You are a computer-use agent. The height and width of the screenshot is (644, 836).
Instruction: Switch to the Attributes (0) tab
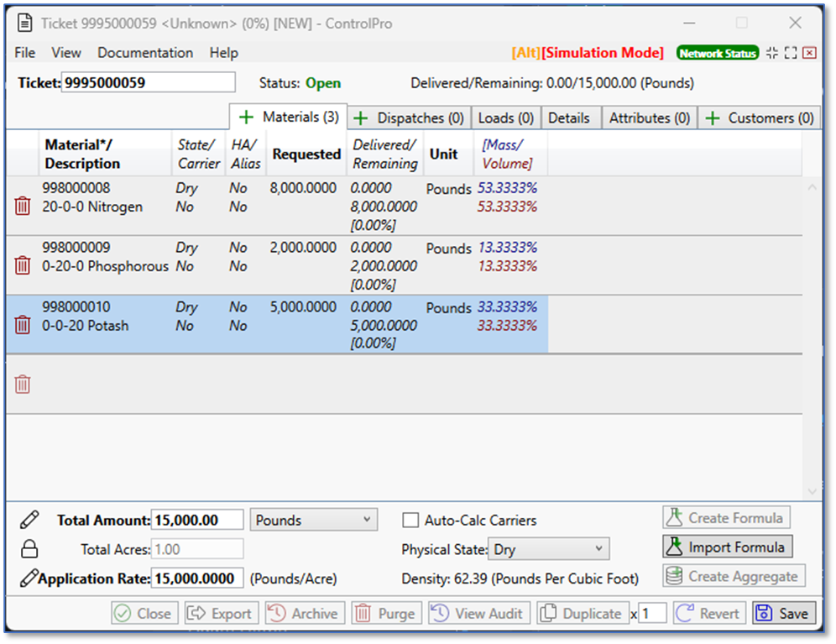(649, 118)
